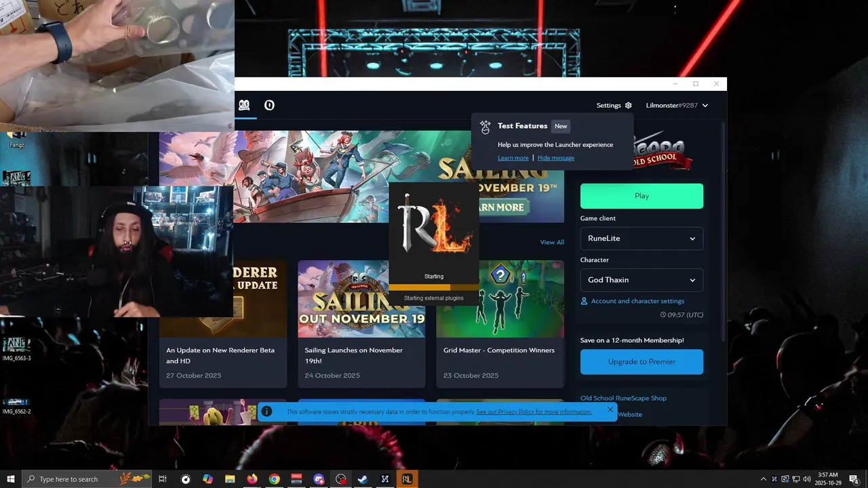Image resolution: width=868 pixels, height=488 pixels.
Task: Click View All news link
Action: point(552,242)
